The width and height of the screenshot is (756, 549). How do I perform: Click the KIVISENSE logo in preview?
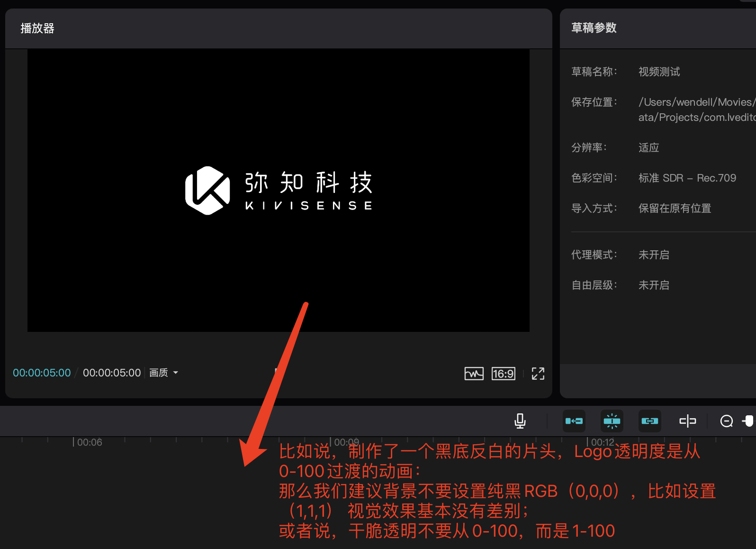pos(278,191)
